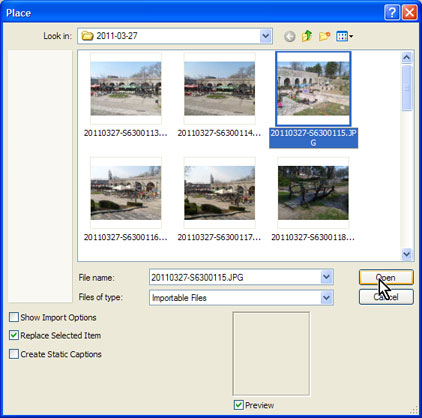Image resolution: width=422 pixels, height=418 pixels.
Task: Select the 20110327-S6300114 photo thumbnail
Action: [219, 89]
